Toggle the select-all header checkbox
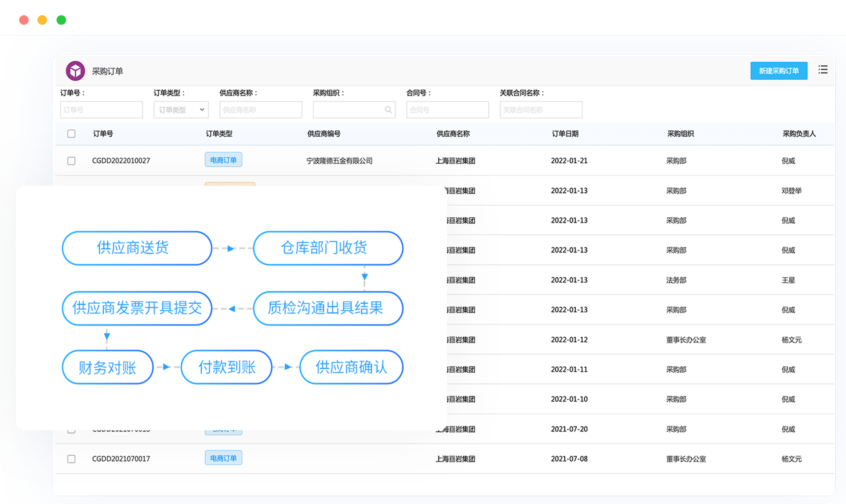 (72, 134)
